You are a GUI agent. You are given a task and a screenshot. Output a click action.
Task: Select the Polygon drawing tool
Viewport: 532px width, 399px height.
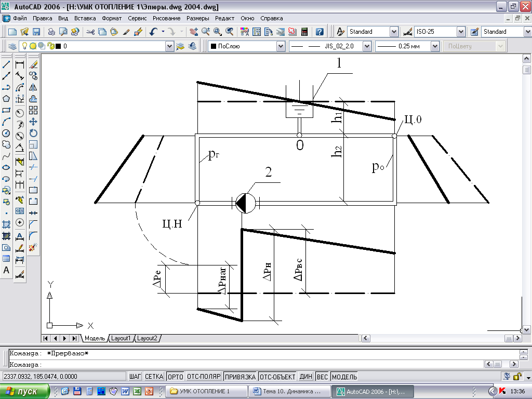click(x=6, y=99)
